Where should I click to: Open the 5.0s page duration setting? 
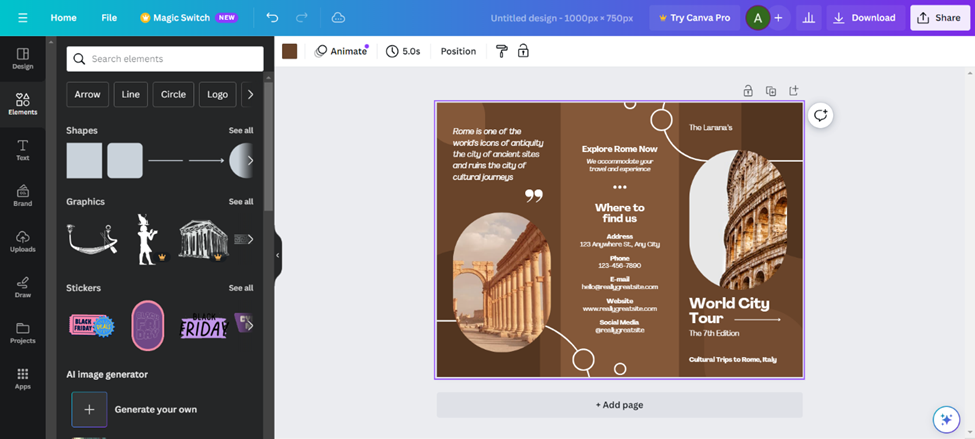point(403,51)
